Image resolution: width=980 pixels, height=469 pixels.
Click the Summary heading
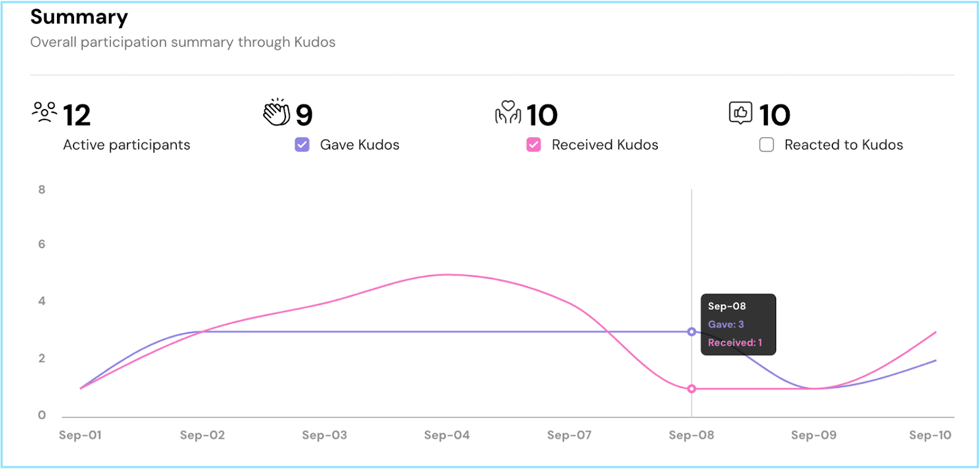click(x=79, y=17)
